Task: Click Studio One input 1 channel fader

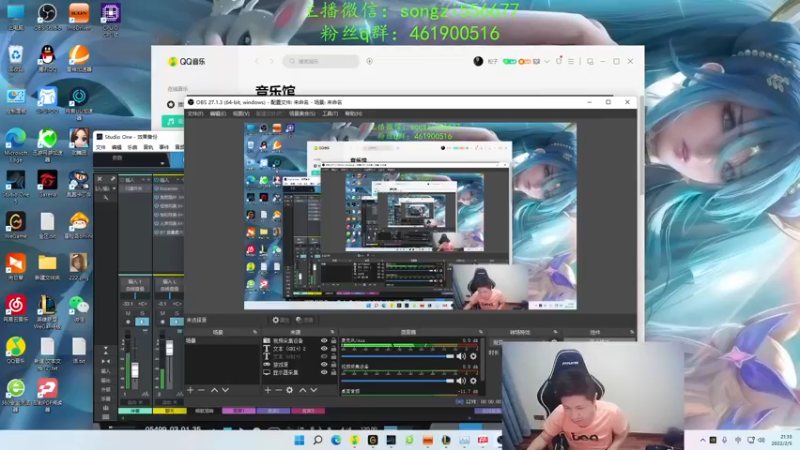Action: pos(135,370)
